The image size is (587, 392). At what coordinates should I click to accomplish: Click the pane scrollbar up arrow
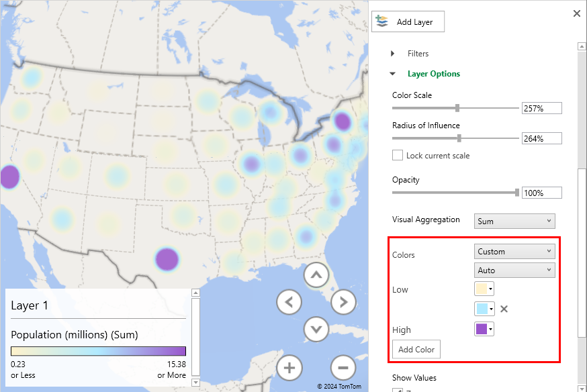582,46
